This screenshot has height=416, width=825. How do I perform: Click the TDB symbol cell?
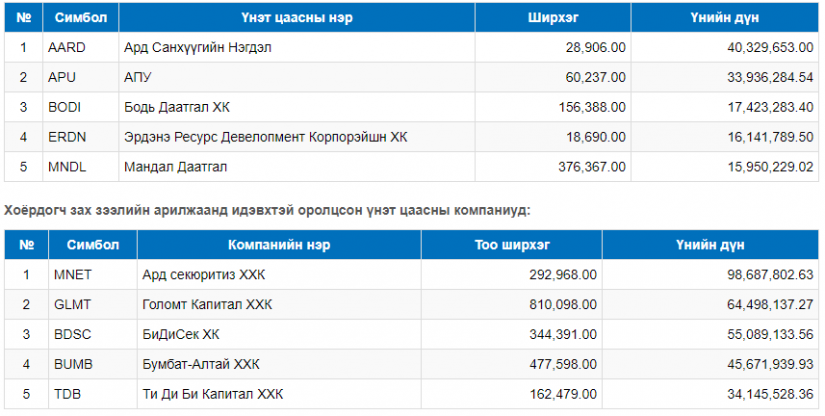[93, 394]
